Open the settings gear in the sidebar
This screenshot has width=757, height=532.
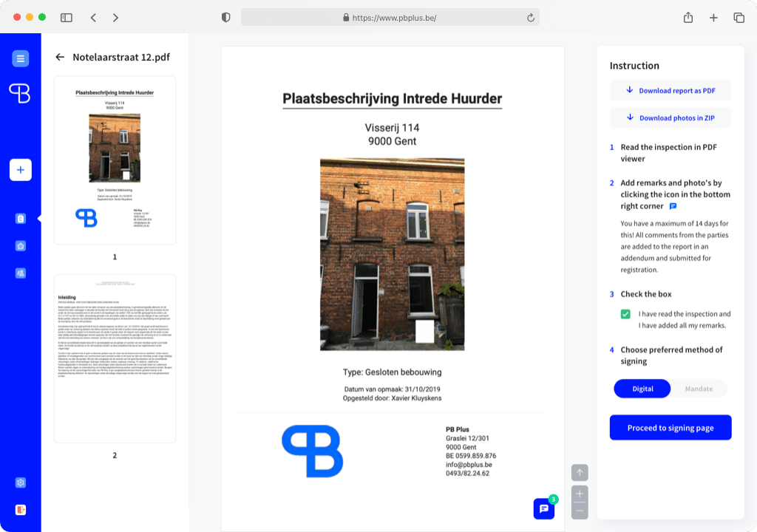[x=20, y=482]
